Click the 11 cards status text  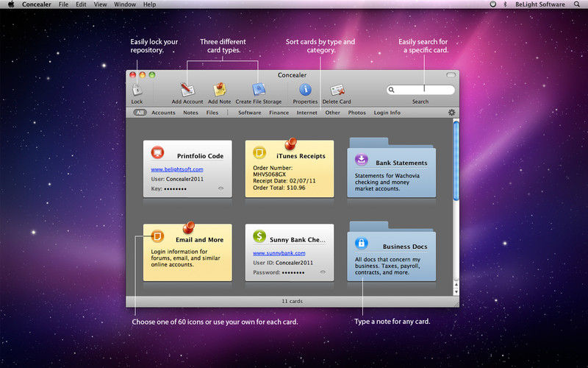tap(292, 301)
